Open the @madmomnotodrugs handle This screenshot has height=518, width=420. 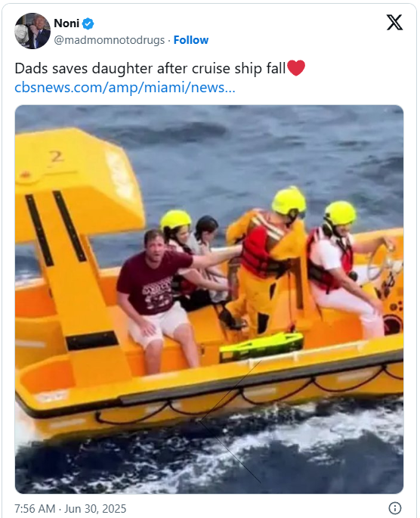point(110,40)
